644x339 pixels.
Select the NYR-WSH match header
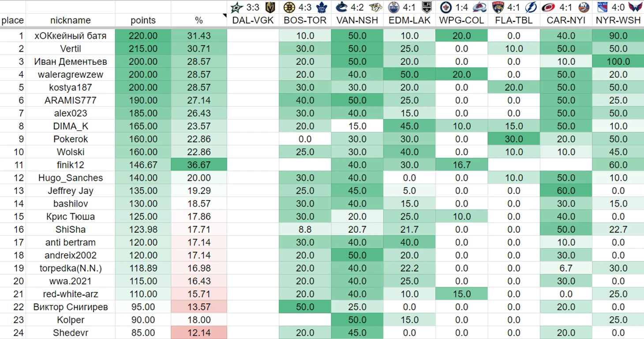pyautogui.click(x=618, y=20)
